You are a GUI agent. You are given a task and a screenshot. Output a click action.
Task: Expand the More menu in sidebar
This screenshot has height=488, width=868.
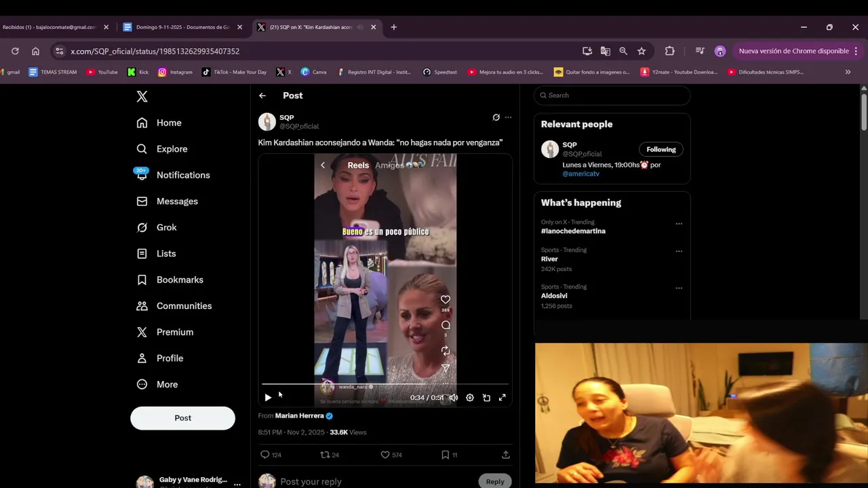point(157,384)
